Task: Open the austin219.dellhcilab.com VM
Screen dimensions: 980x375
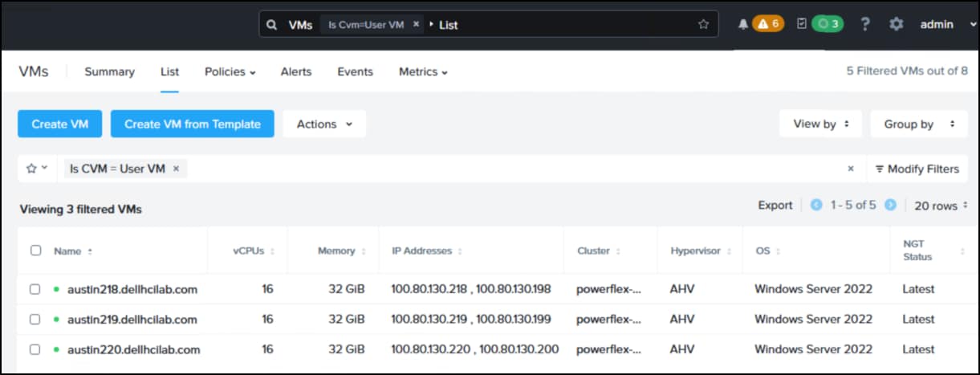Action: (132, 320)
